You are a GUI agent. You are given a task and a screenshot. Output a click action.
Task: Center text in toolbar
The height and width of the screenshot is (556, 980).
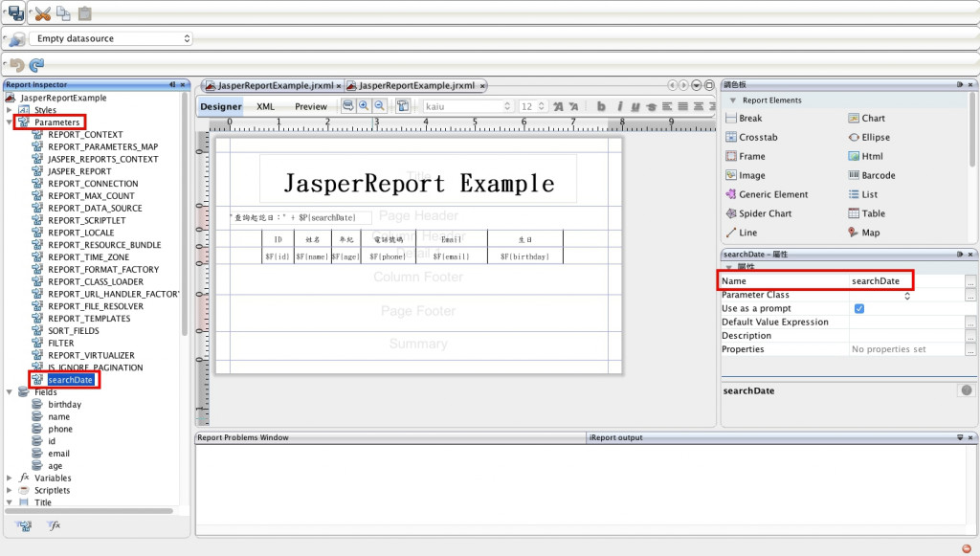pyautogui.click(x=698, y=107)
